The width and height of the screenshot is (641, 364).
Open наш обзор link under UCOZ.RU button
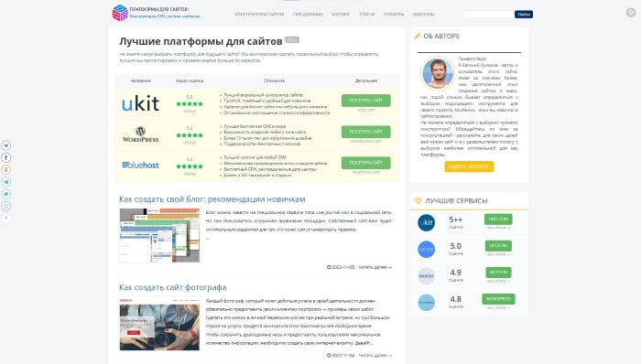coord(498,254)
